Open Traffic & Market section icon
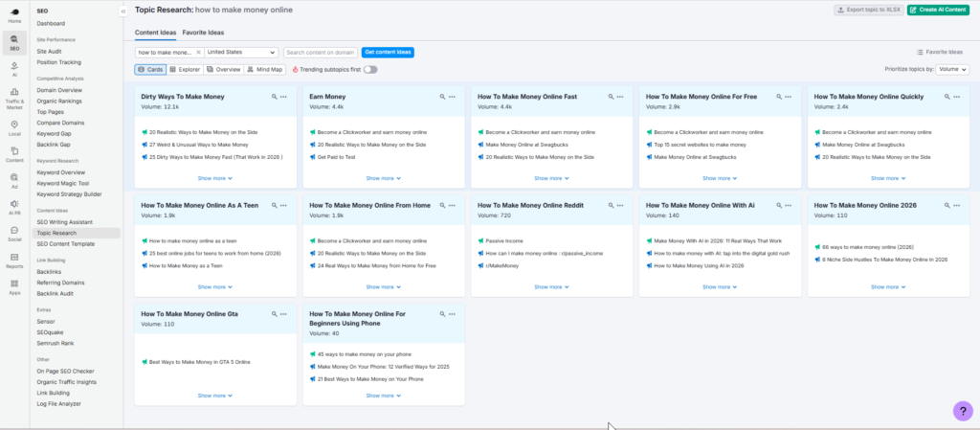The height and width of the screenshot is (430, 980). (x=14, y=99)
